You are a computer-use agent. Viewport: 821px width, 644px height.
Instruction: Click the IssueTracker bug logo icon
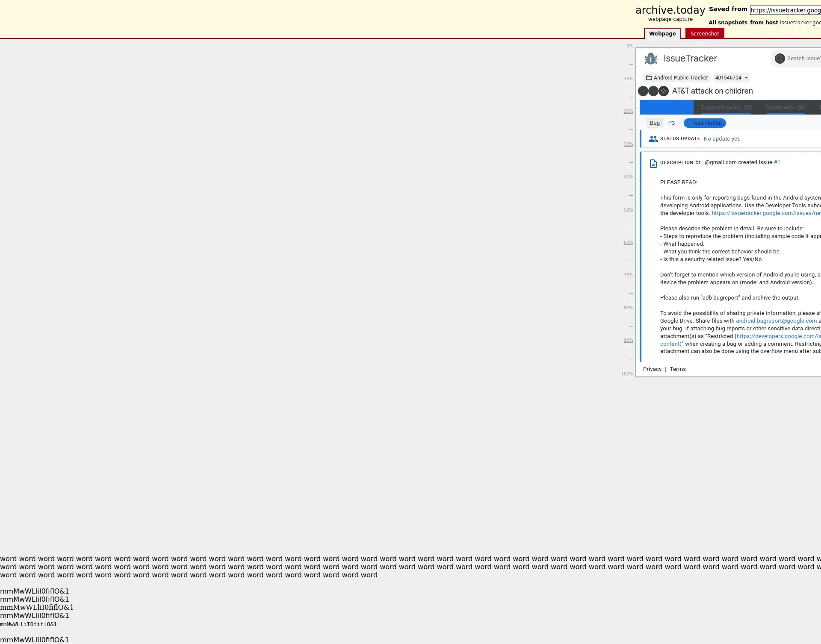651,59
